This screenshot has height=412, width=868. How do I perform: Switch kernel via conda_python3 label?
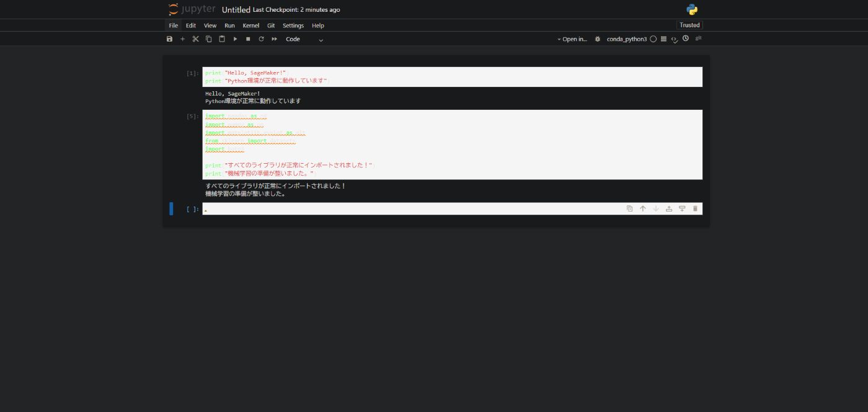coord(627,39)
